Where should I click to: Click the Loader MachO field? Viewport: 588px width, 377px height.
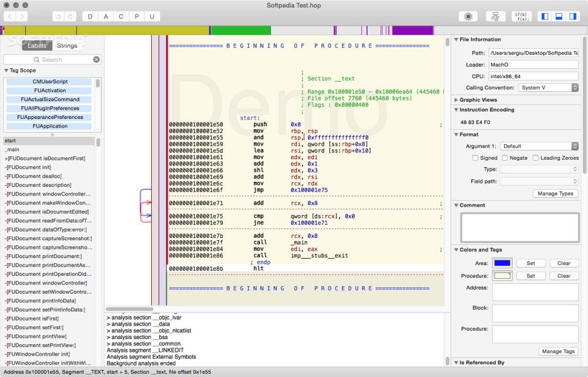point(533,64)
